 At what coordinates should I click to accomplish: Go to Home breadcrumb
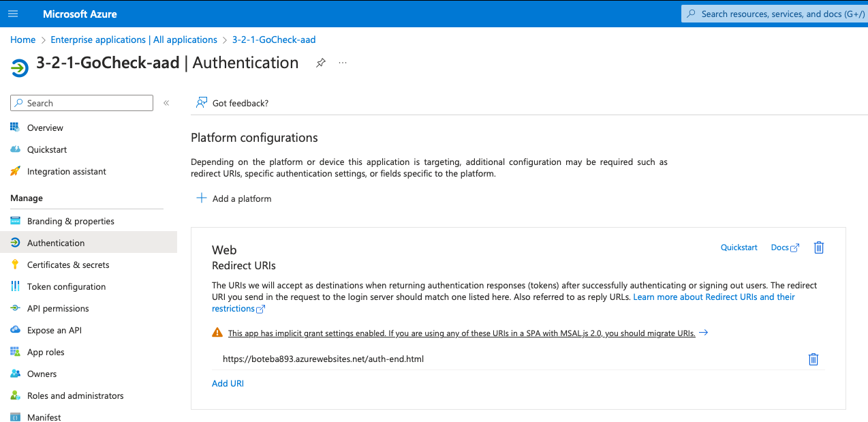(22, 40)
